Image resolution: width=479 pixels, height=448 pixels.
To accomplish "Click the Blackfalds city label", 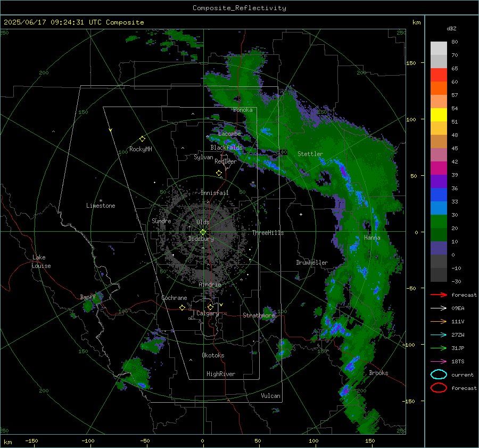I will 226,148.
